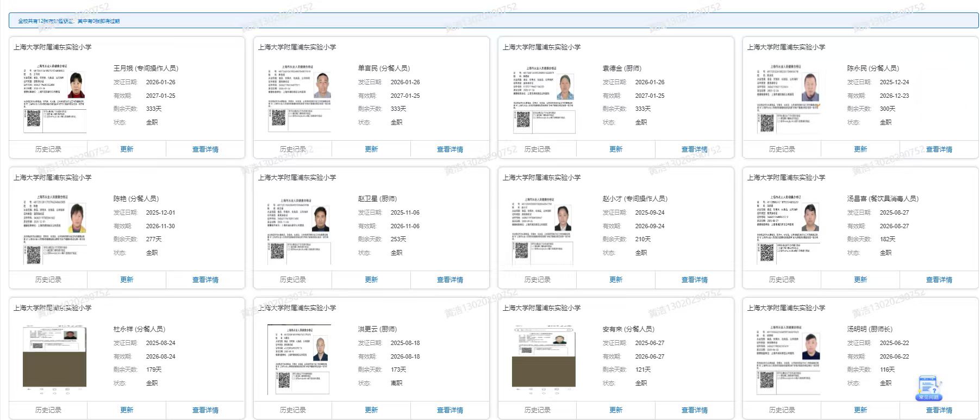This screenshot has width=980, height=420.
Task: Click the name text 汤昌喜 (餐饮具消毒人员)
Action: [x=883, y=199]
